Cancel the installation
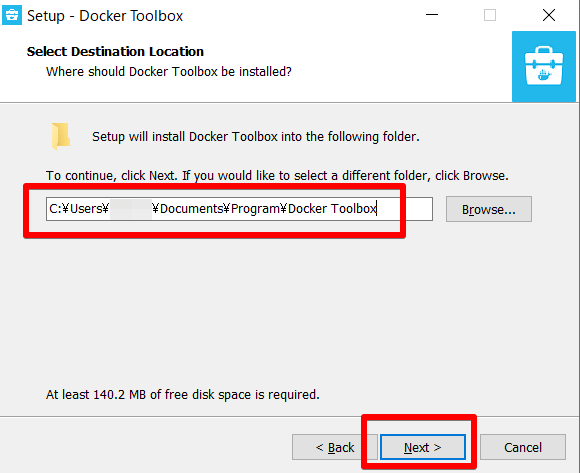The width and height of the screenshot is (580, 473). (x=523, y=447)
